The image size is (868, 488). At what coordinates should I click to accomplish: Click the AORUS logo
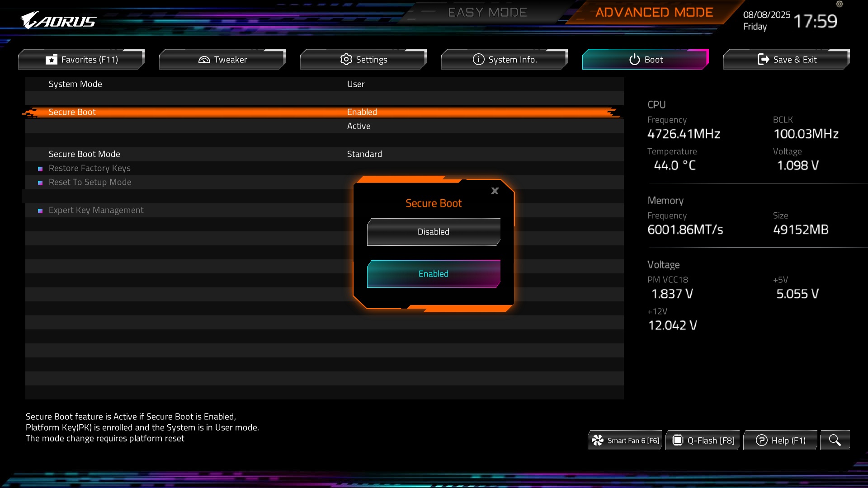tap(59, 20)
